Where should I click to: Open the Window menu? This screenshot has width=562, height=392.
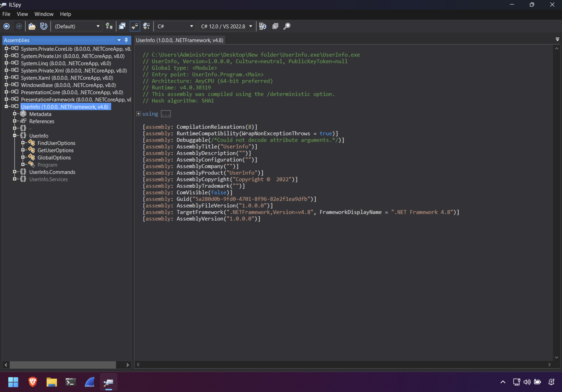pos(44,14)
